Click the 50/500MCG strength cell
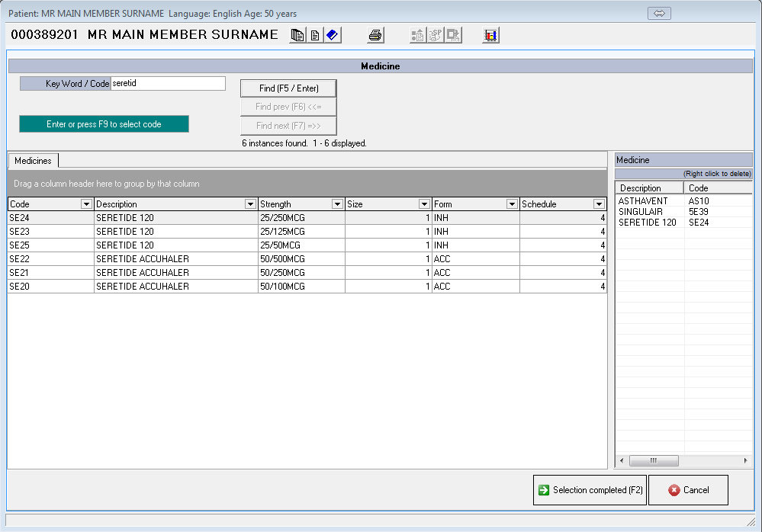The image size is (762, 532). click(301, 258)
